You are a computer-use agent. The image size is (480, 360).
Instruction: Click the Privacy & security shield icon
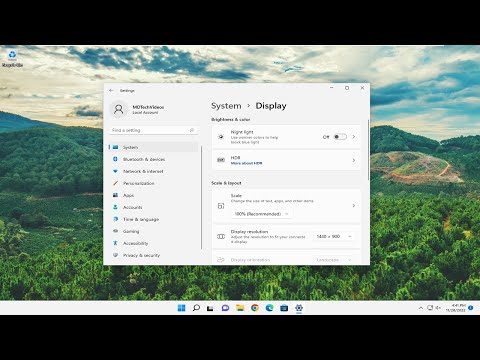115,255
